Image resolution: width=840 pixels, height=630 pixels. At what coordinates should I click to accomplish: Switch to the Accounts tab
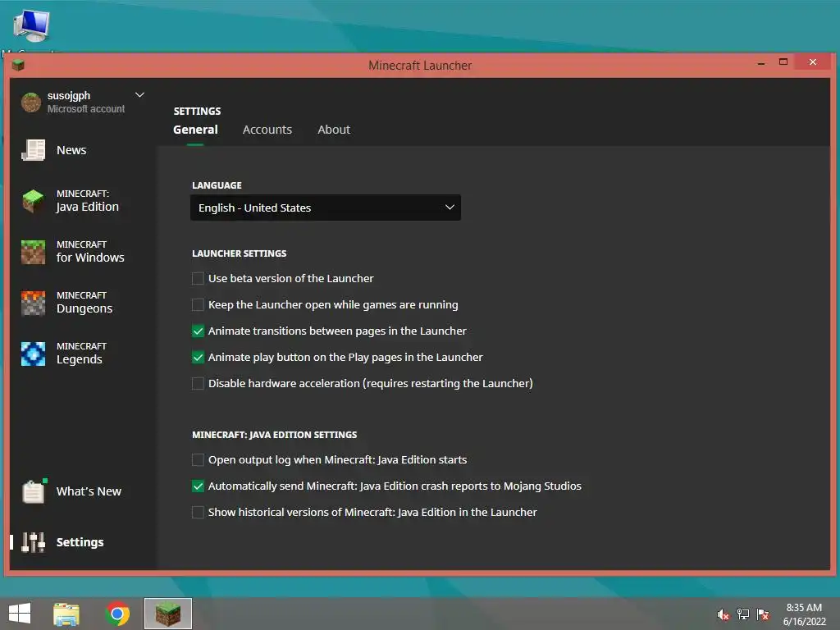pyautogui.click(x=267, y=130)
